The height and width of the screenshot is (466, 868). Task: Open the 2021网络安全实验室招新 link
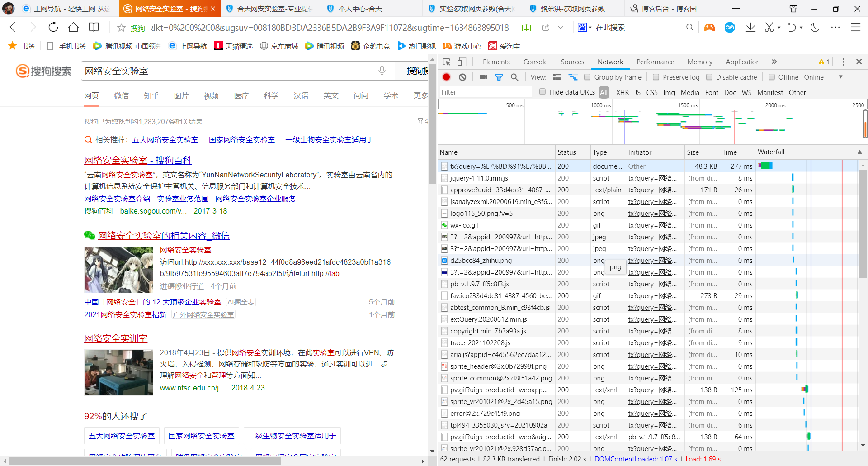(125, 315)
